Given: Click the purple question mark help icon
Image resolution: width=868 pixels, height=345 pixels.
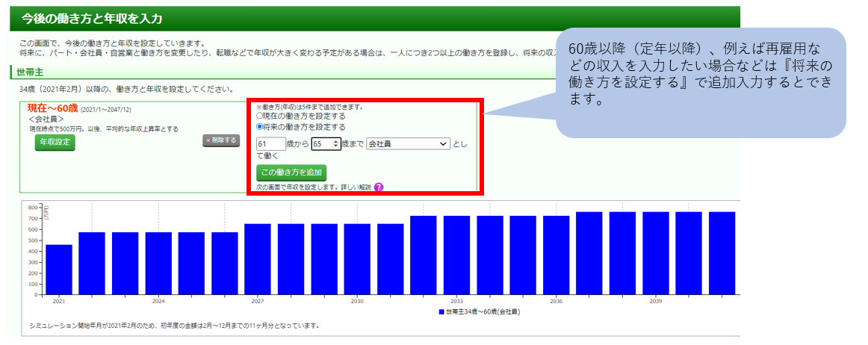Looking at the screenshot, I should (379, 187).
